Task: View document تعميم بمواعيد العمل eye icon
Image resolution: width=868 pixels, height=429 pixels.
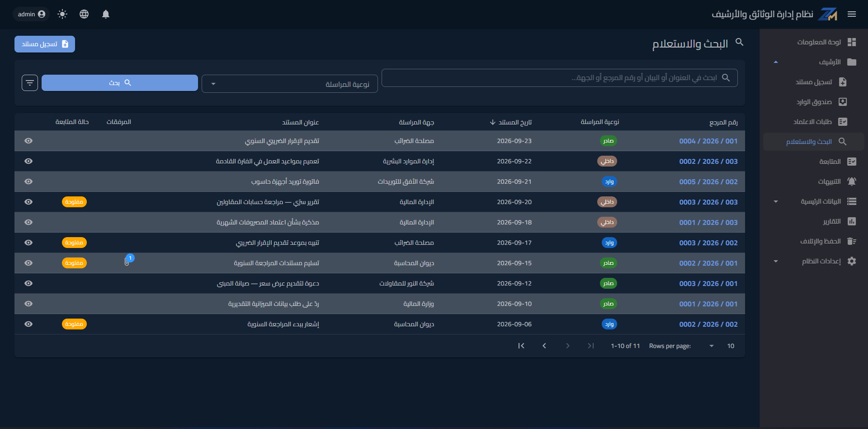Action: coord(28,161)
